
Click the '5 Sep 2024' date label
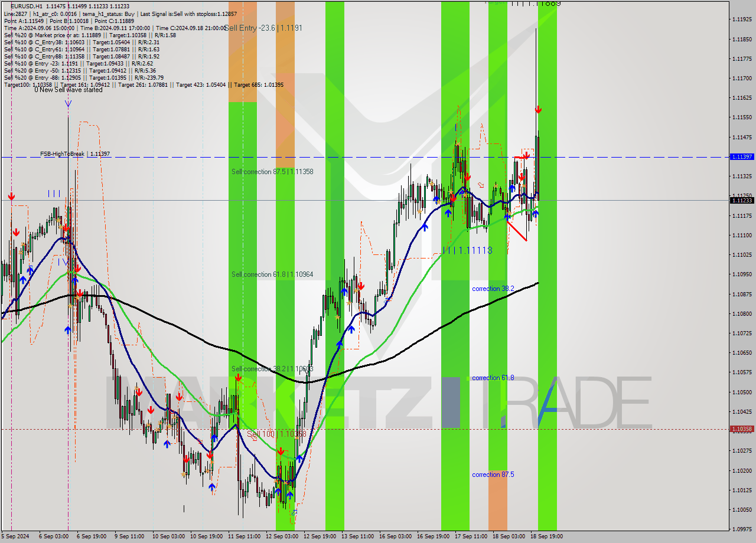coord(15,537)
